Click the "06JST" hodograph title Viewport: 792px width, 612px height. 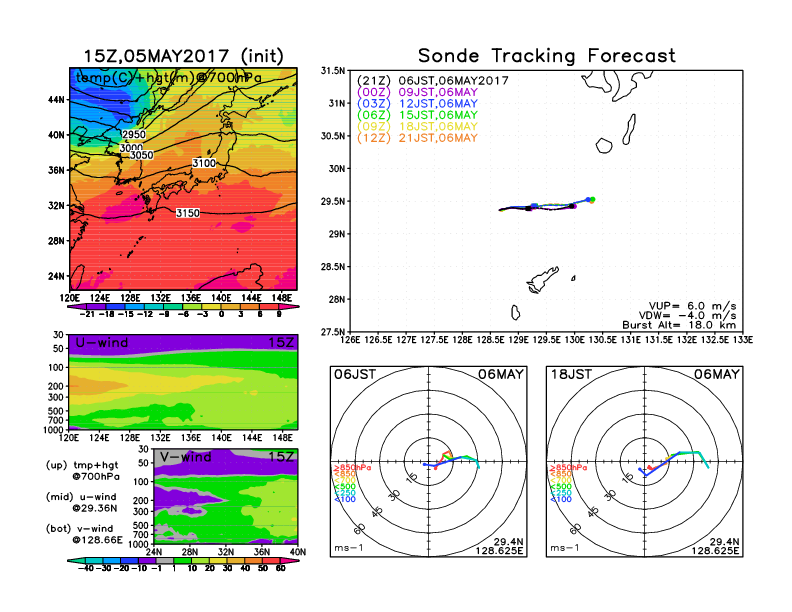click(x=355, y=375)
